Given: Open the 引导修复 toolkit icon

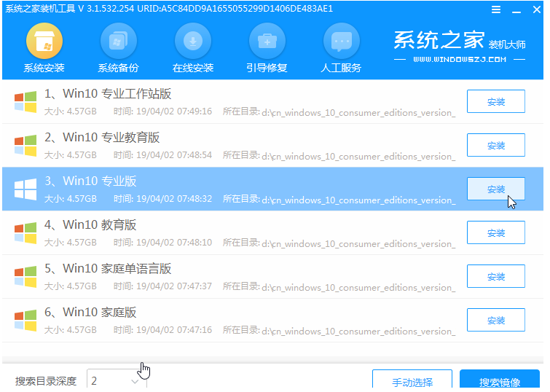Looking at the screenshot, I should tap(267, 42).
